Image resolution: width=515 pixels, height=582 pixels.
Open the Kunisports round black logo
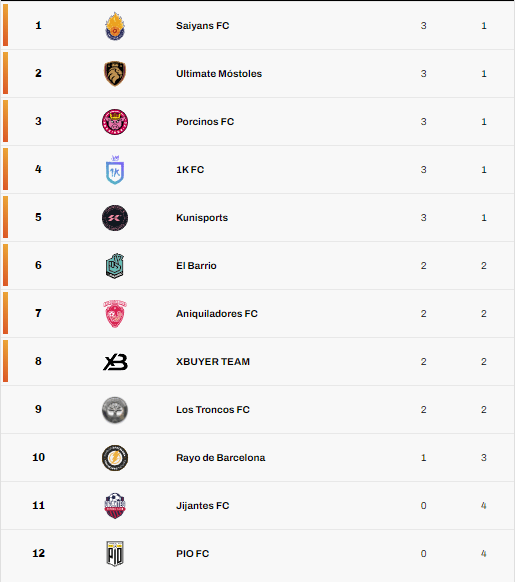pyautogui.click(x=115, y=218)
